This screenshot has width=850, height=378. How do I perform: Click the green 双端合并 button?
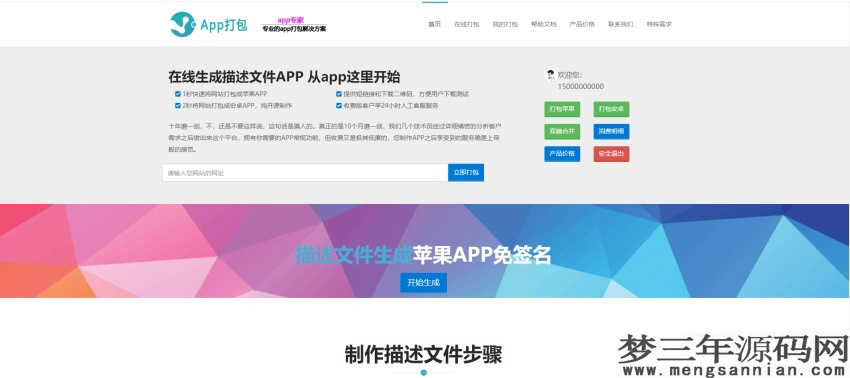point(562,131)
